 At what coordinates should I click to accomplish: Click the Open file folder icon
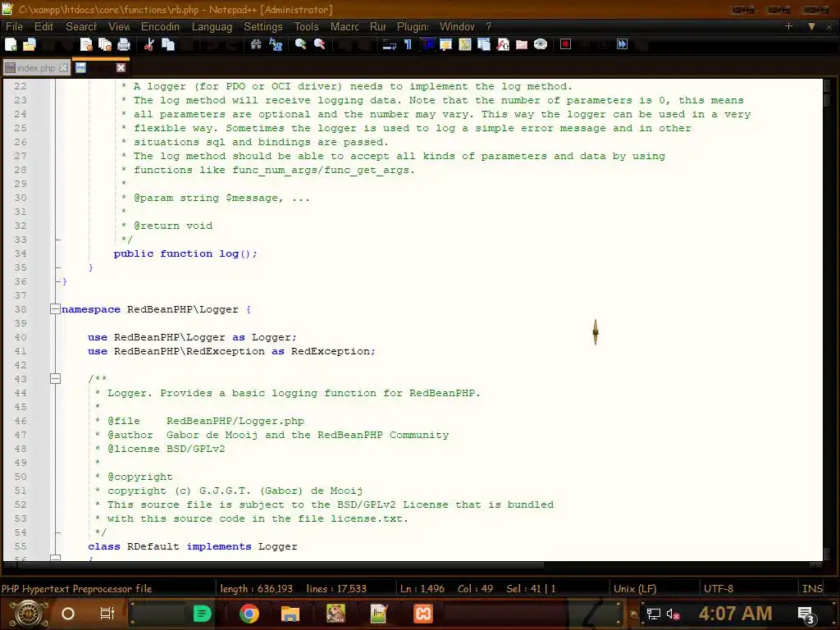point(30,44)
